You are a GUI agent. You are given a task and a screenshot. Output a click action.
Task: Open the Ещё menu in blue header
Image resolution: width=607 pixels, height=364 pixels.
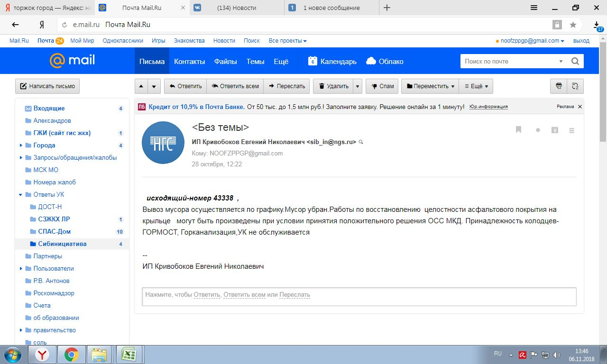coord(281,61)
